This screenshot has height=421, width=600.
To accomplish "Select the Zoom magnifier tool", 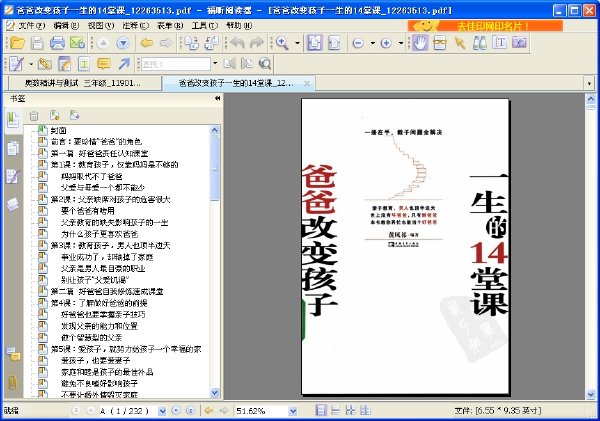I will pos(282,43).
